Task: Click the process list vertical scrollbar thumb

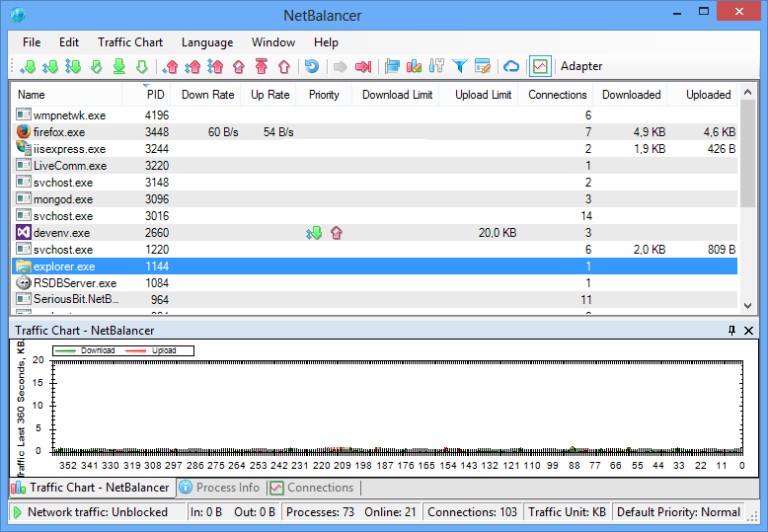Action: coord(747,153)
